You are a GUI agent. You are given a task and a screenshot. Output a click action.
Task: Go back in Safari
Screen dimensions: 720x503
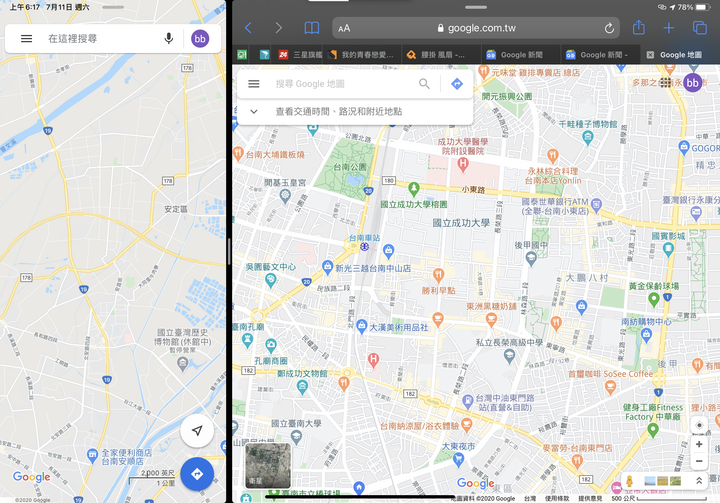(248, 28)
